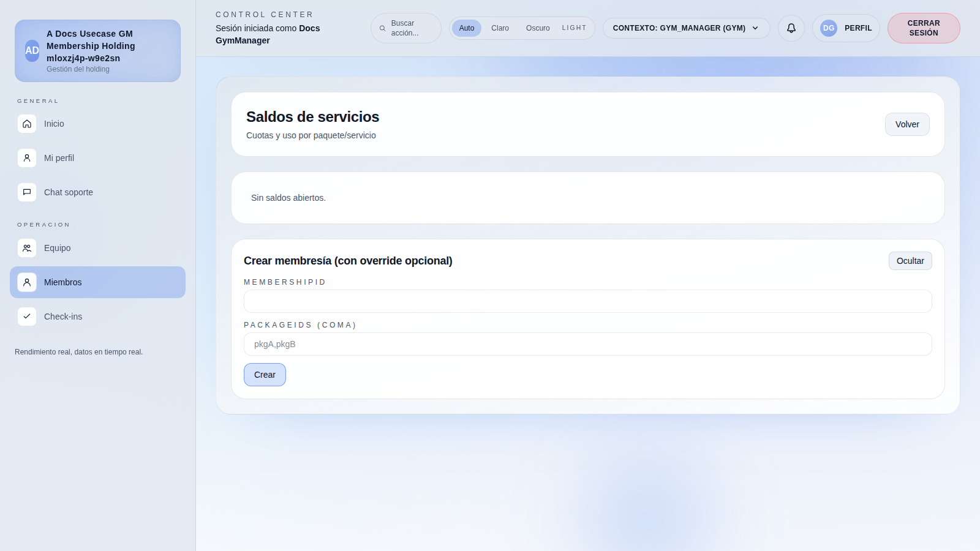Viewport: 980px width, 551px height.
Task: Open Chat soporte speech bubble icon
Action: [x=27, y=192]
